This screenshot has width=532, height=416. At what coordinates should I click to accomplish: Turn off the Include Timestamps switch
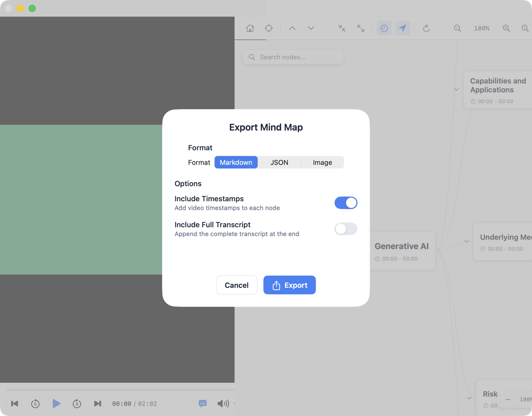[x=346, y=203]
